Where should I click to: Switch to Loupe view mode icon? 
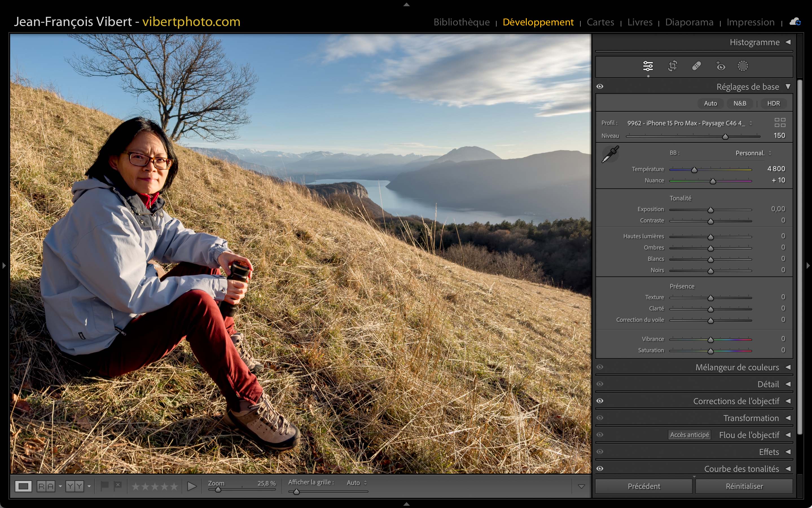23,486
